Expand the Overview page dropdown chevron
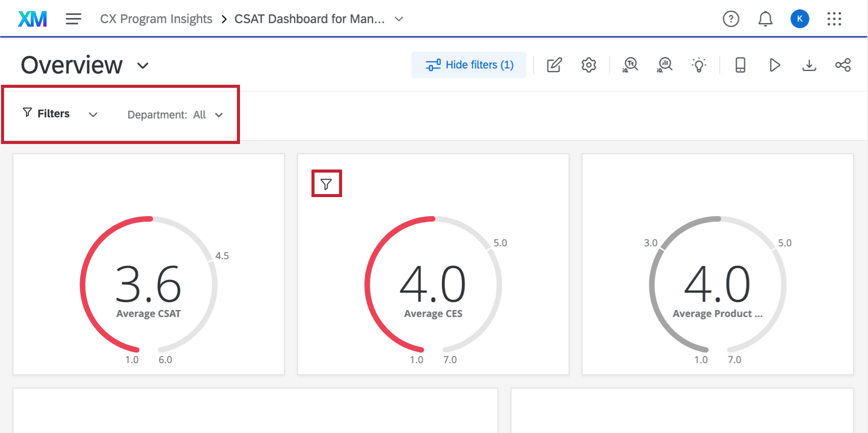The width and height of the screenshot is (868, 433). click(143, 65)
